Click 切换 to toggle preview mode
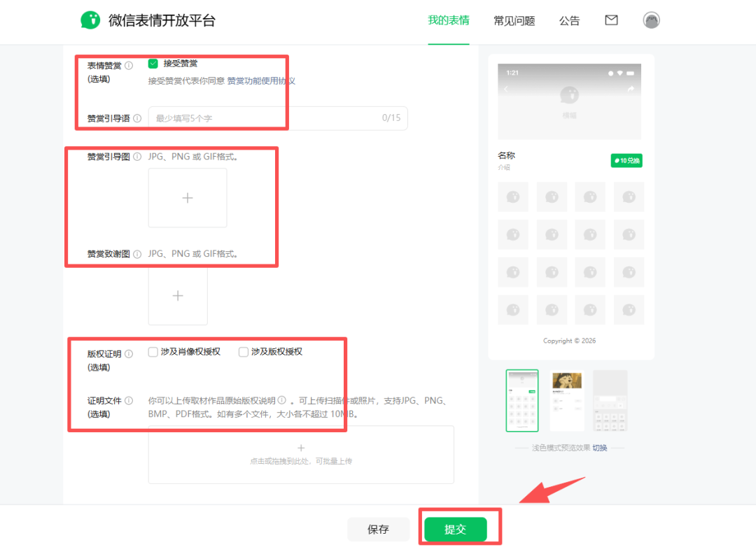This screenshot has width=756, height=547. pos(598,448)
